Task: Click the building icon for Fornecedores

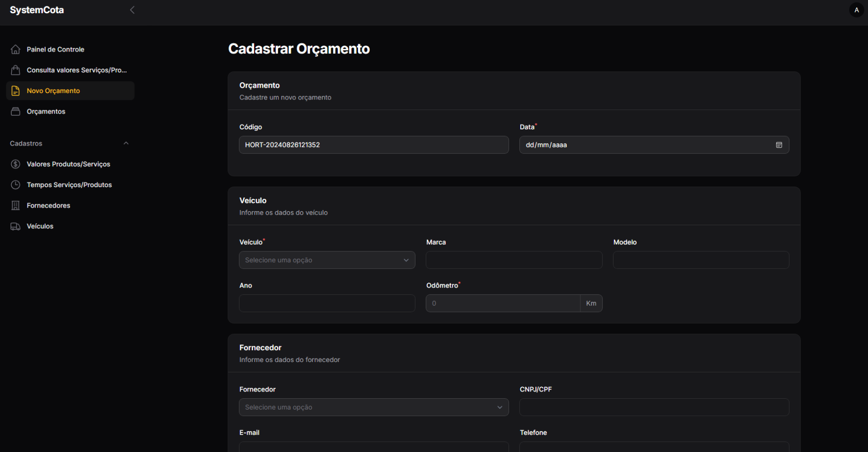Action: tap(15, 206)
